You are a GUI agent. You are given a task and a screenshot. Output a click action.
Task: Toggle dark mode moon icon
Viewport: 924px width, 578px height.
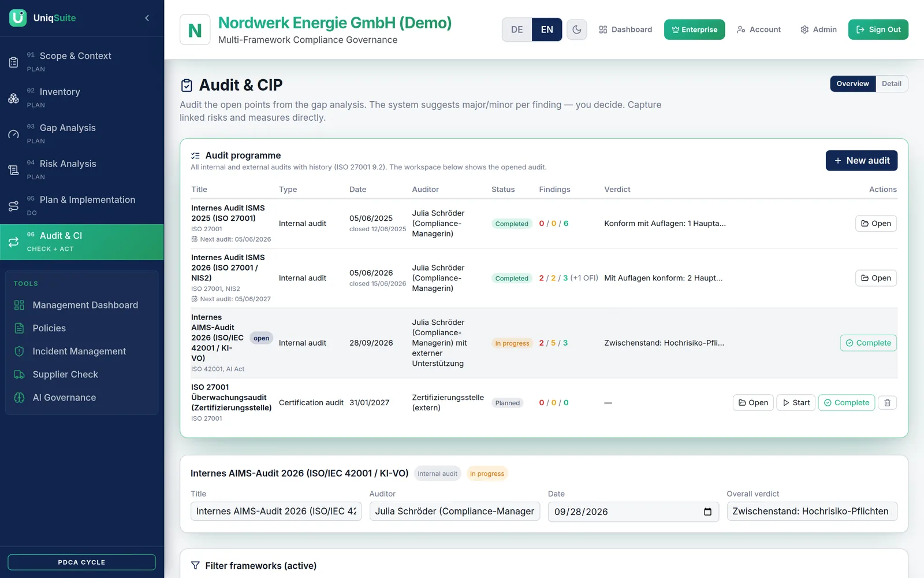576,29
